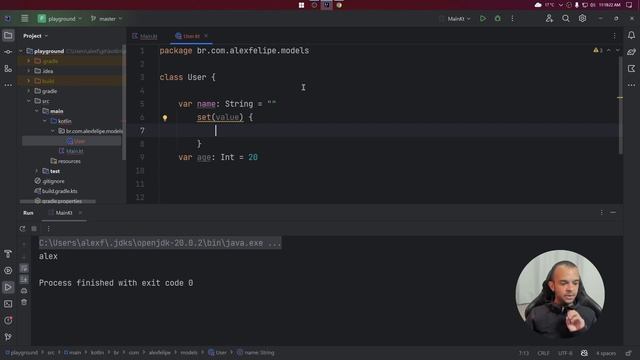Viewport: 640px width, 360px height.
Task: Open the Problems tool window
Action: (8, 320)
